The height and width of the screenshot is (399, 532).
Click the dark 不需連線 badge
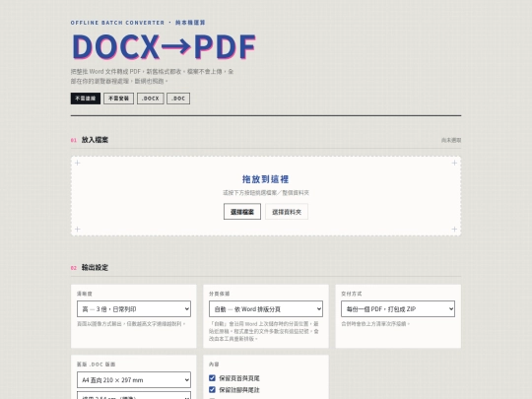[x=86, y=99]
